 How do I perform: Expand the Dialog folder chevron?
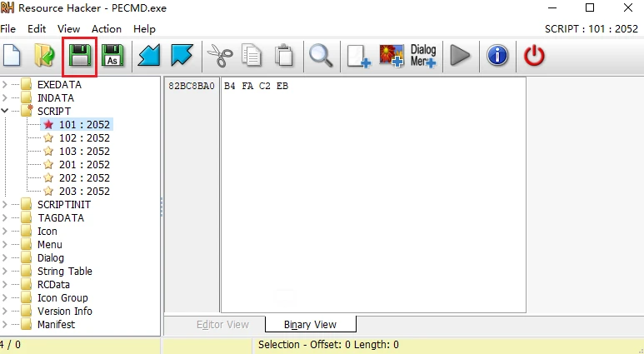tap(4, 258)
